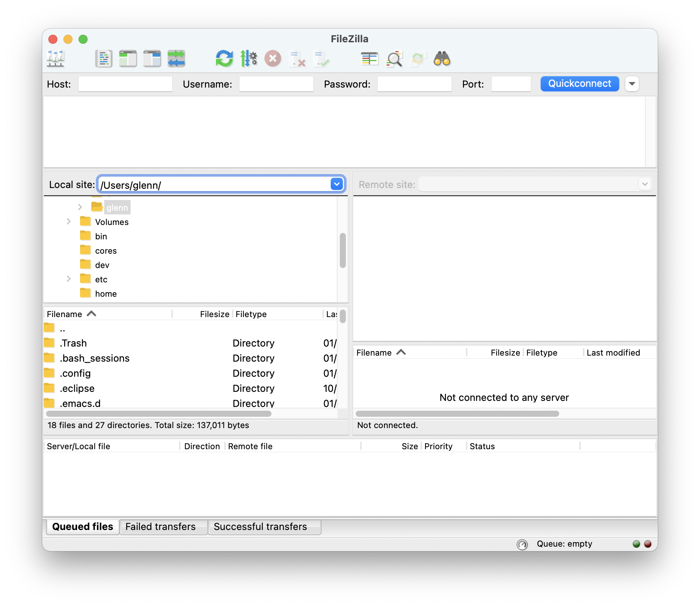Select the .emacs.d directory row
This screenshot has height=607, width=700.
190,403
